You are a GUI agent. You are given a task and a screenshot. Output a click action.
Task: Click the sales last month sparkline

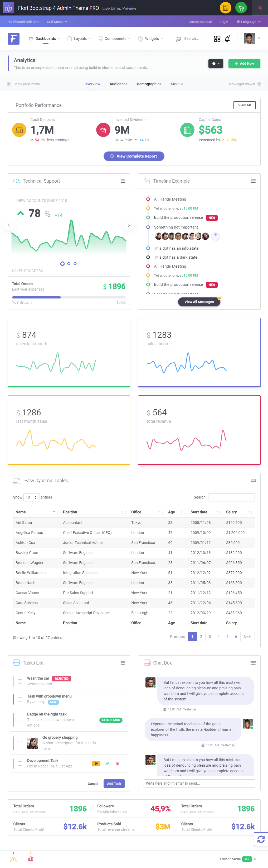pos(56,363)
